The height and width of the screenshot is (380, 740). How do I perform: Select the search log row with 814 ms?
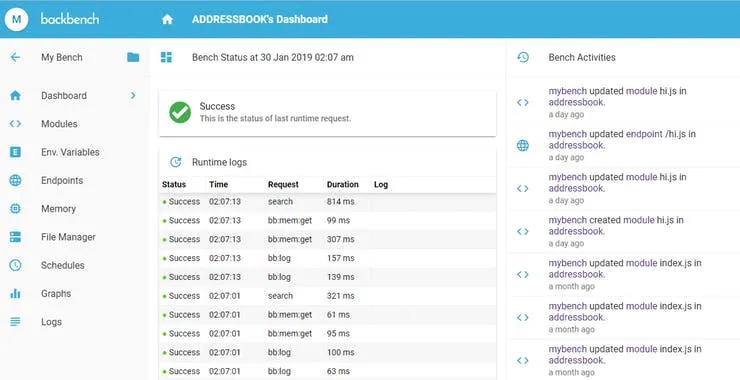tap(328, 202)
